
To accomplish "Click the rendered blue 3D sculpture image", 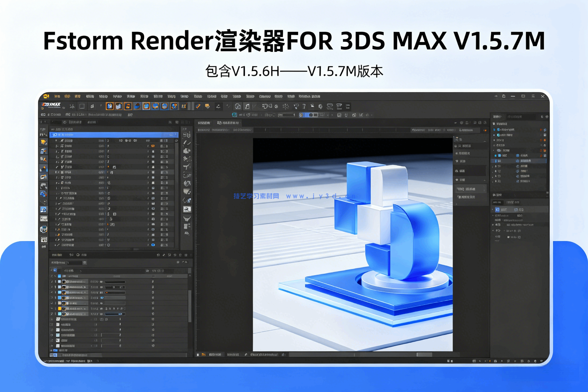I will click(353, 245).
